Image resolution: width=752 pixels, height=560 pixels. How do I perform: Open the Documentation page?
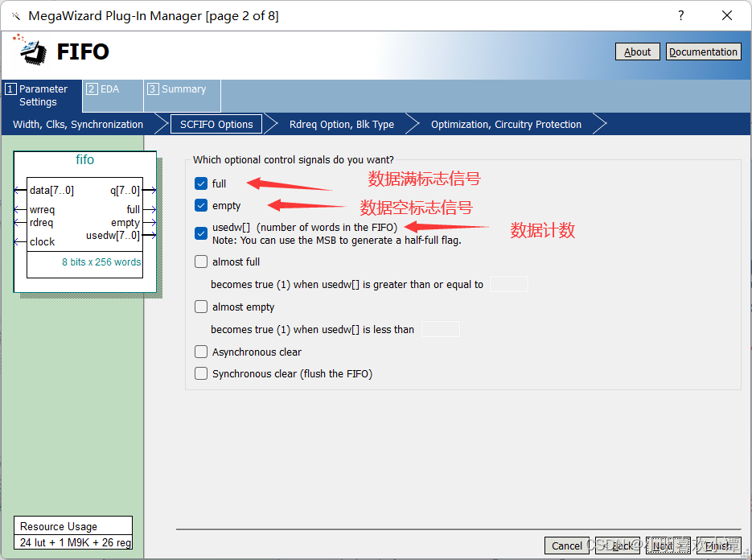[x=703, y=51]
